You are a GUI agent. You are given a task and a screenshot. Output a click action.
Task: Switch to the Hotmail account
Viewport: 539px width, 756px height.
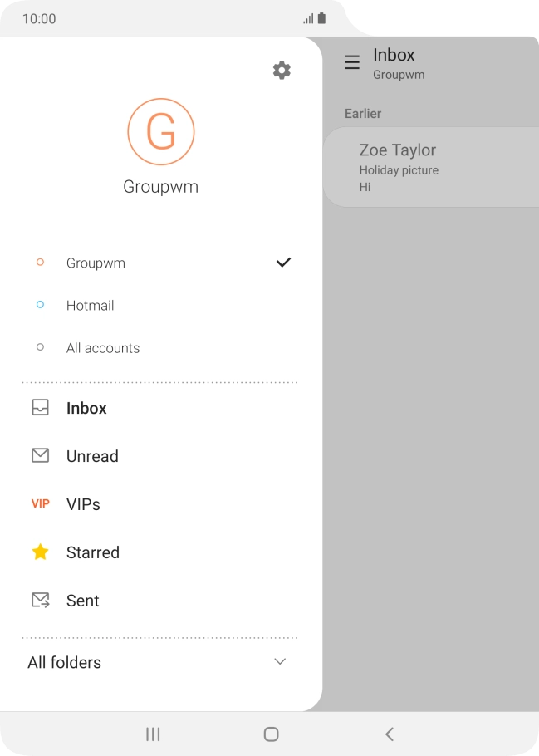click(90, 306)
